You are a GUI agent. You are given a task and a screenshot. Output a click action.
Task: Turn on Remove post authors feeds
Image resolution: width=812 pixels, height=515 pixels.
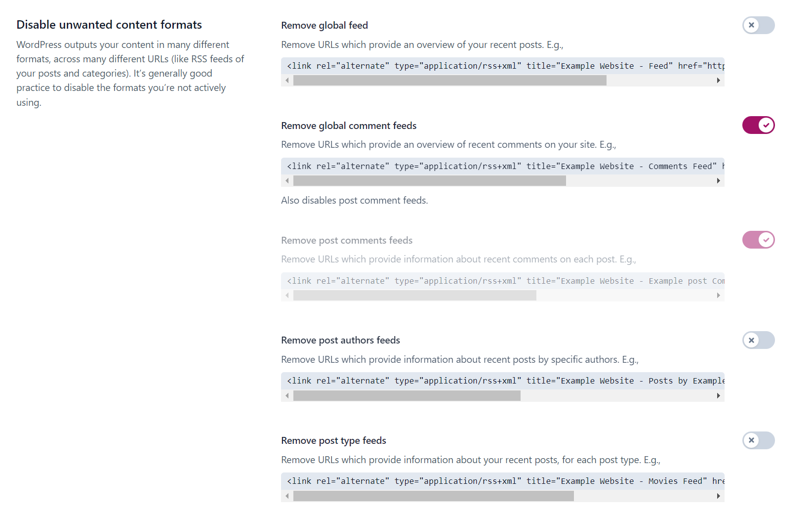tap(758, 340)
